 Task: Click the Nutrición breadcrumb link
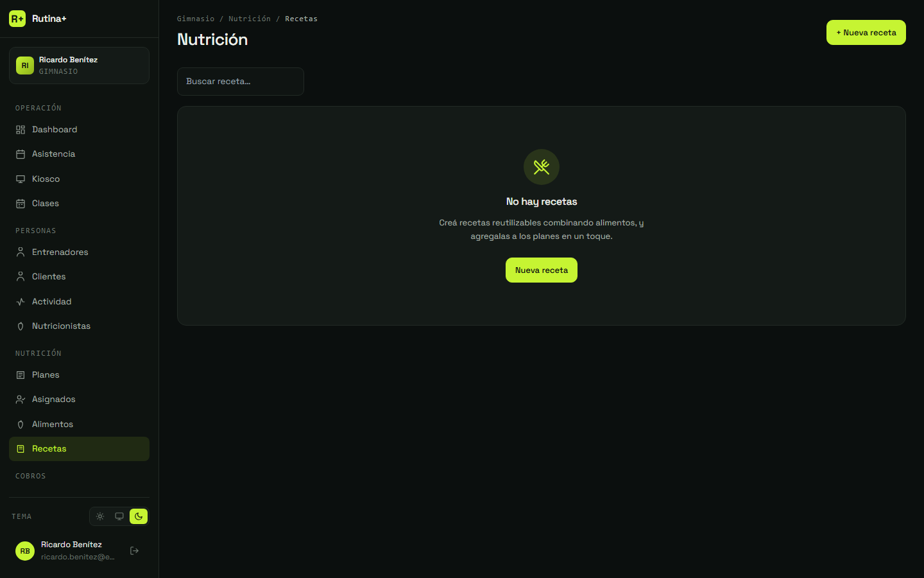point(250,19)
